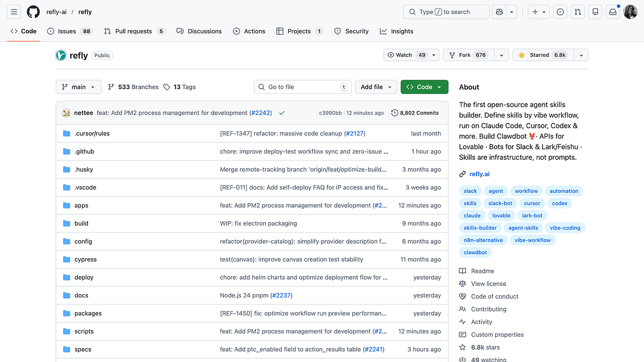Screen dimensions: 644x362
Task: Open the .cursor/rules folder icon
Action: (x=67, y=133)
